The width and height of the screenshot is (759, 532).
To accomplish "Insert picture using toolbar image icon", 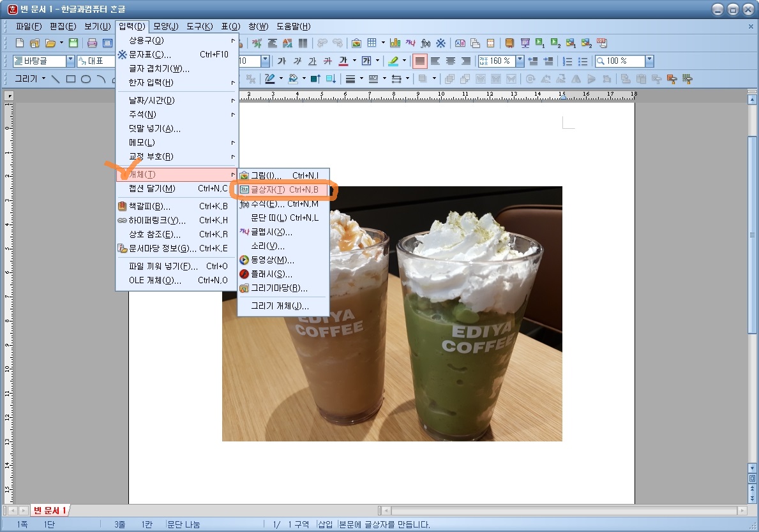I will coord(356,43).
